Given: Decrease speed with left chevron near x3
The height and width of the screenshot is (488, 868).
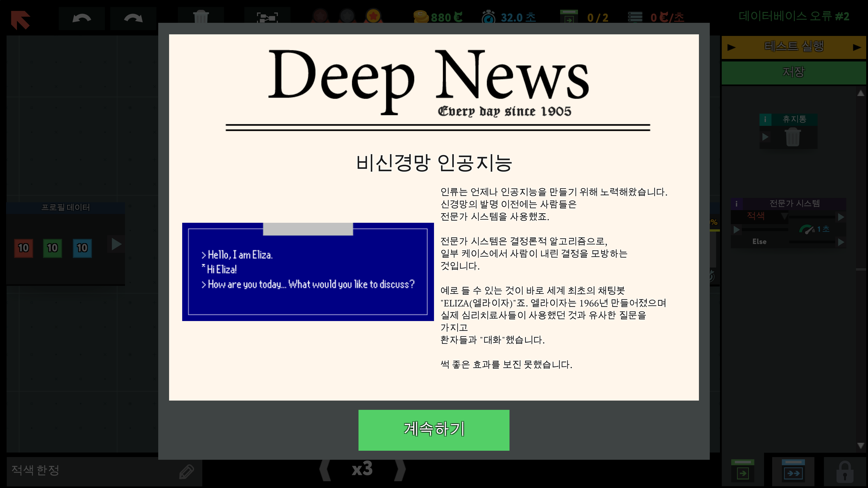Looking at the screenshot, I should click(x=325, y=469).
